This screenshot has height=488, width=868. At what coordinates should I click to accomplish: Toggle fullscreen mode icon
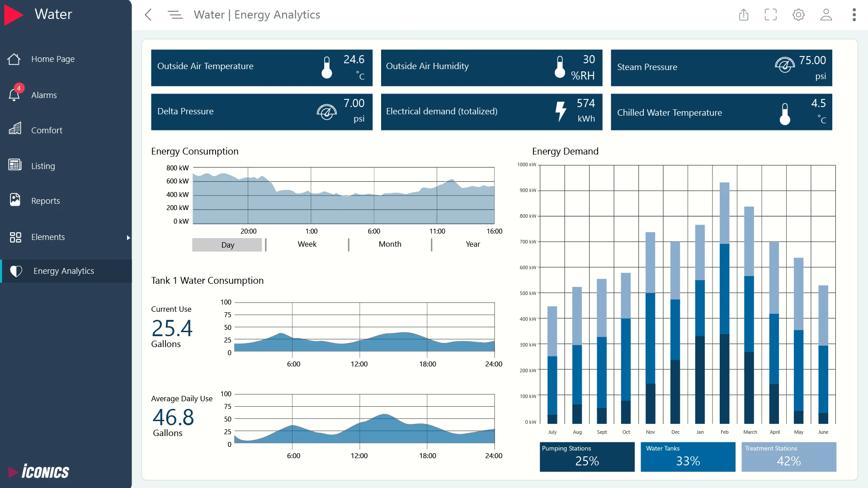(x=771, y=15)
